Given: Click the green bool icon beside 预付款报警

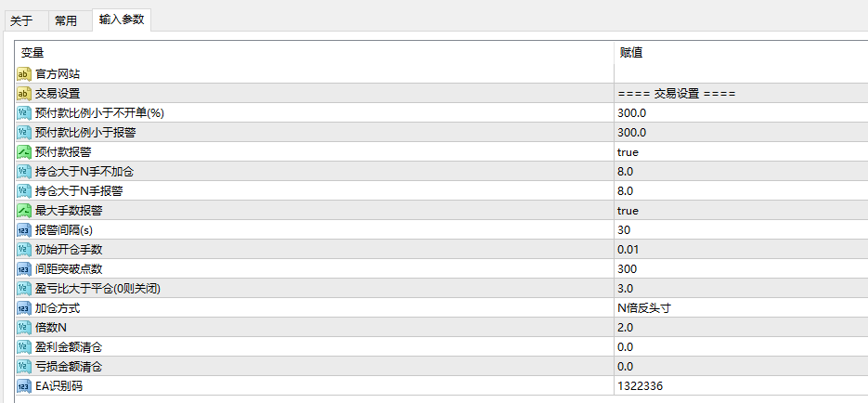Looking at the screenshot, I should [24, 151].
